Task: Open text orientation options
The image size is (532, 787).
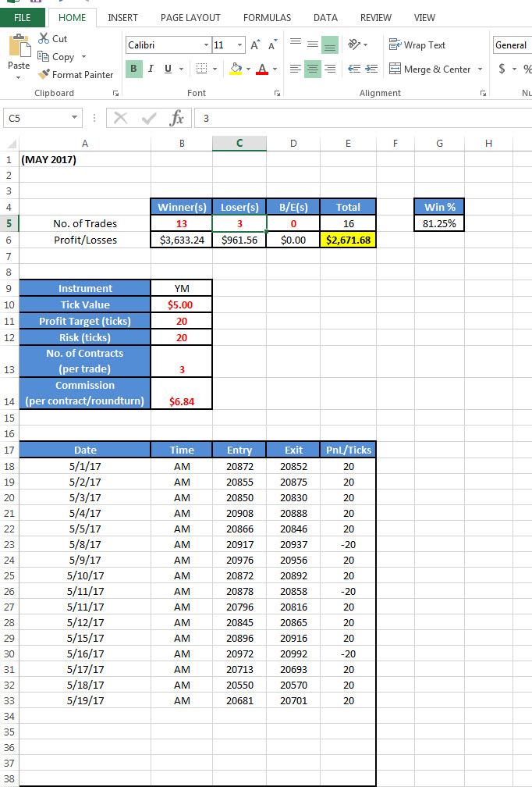Action: tap(357, 45)
